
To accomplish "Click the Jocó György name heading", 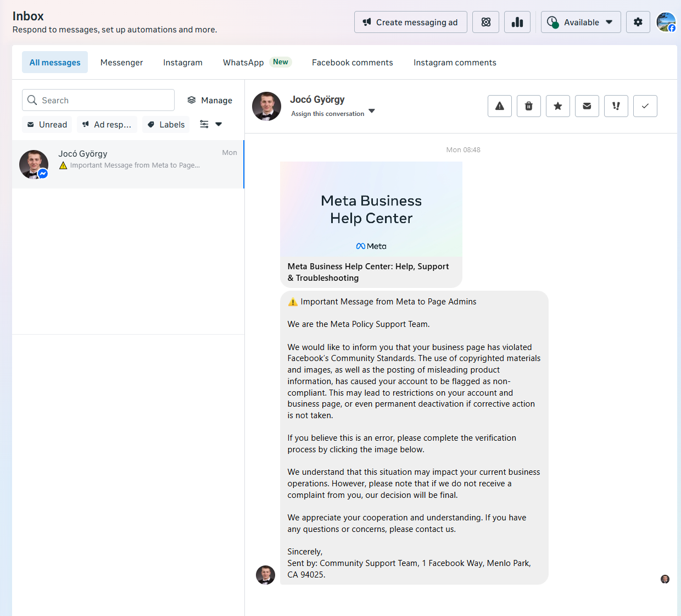I will (x=317, y=99).
